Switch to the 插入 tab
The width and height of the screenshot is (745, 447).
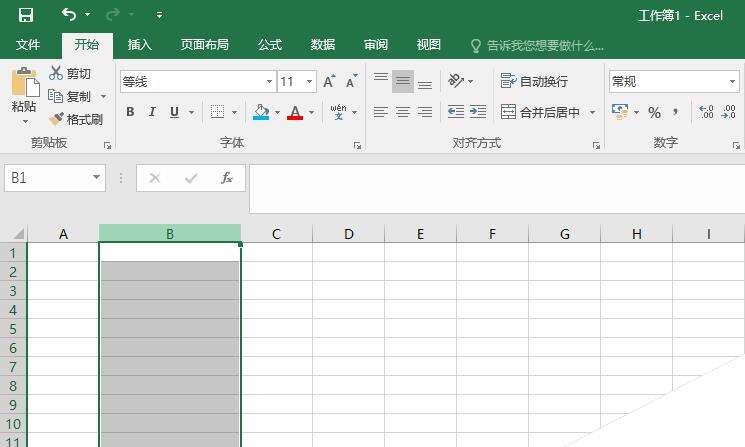tap(140, 45)
